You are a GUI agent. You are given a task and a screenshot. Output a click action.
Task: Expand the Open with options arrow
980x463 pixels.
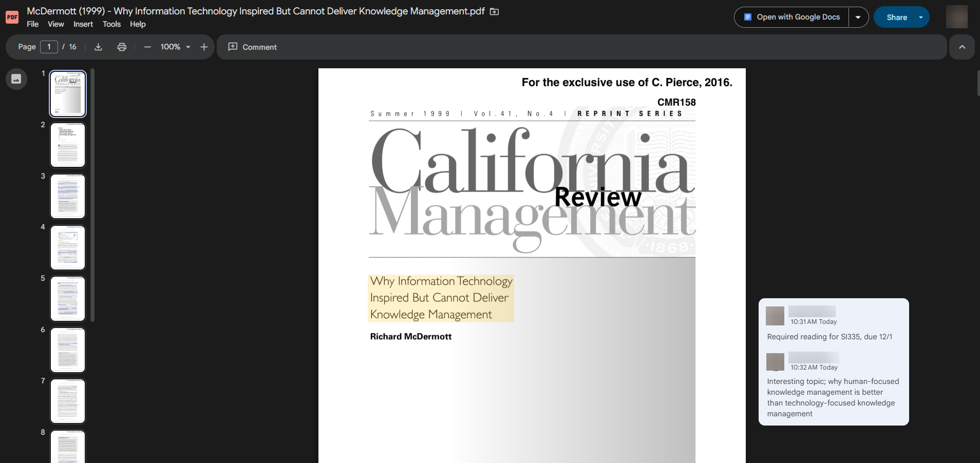click(x=858, y=17)
